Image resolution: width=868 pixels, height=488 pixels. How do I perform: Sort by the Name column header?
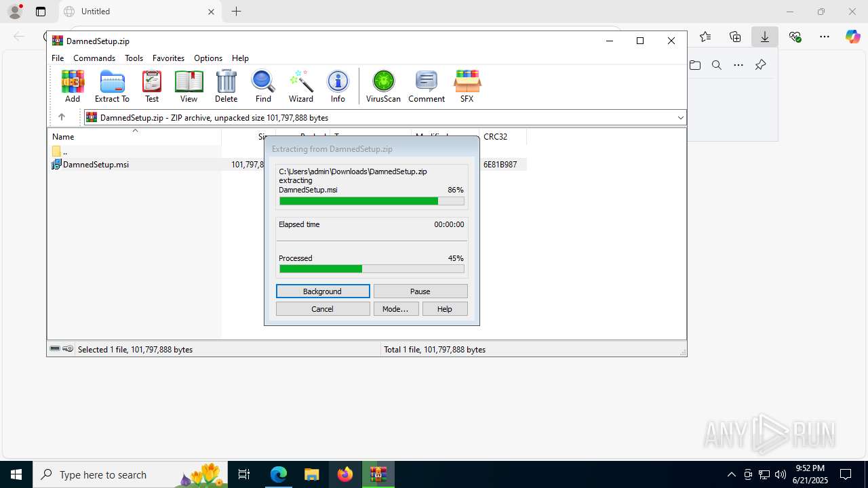click(134, 136)
